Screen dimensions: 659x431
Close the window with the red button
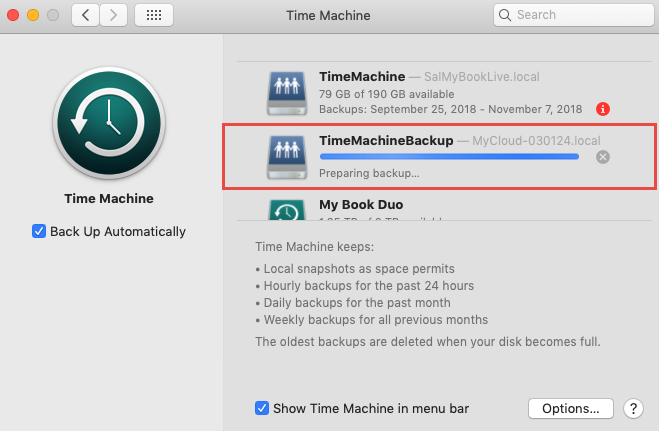(13, 15)
